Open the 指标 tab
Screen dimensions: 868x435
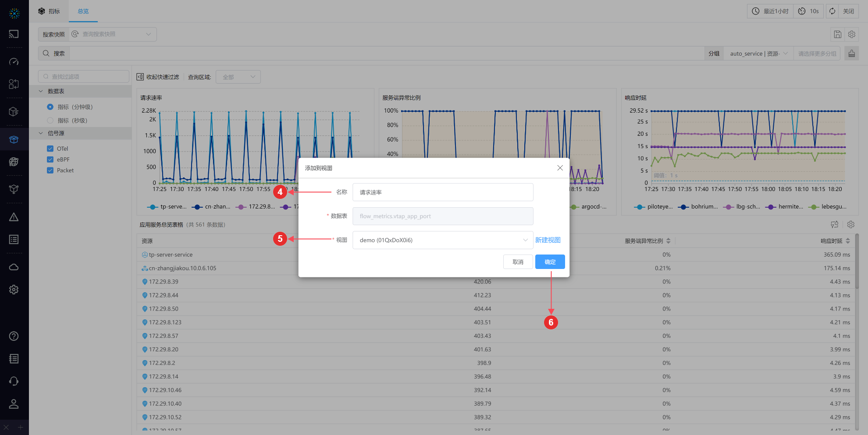(x=49, y=11)
